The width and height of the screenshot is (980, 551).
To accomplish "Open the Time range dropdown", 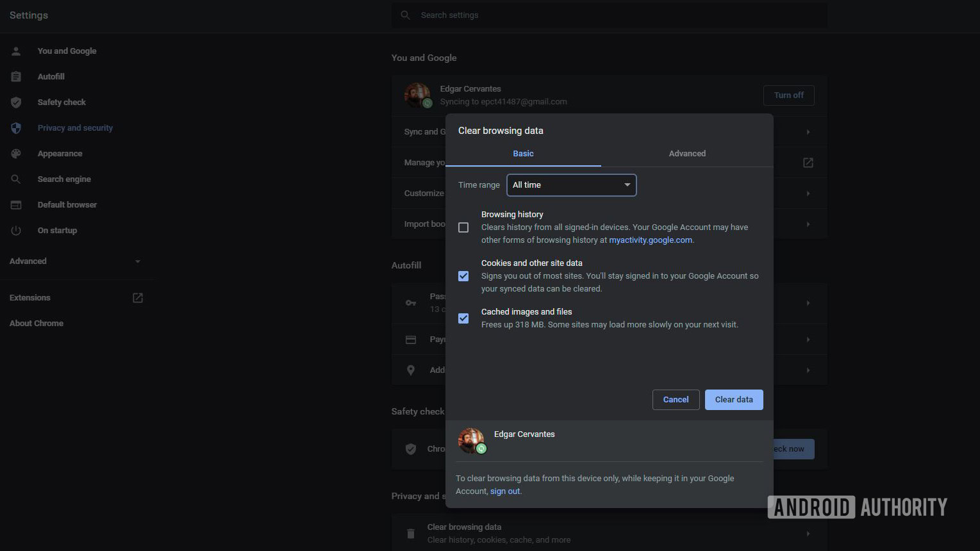I will point(571,185).
